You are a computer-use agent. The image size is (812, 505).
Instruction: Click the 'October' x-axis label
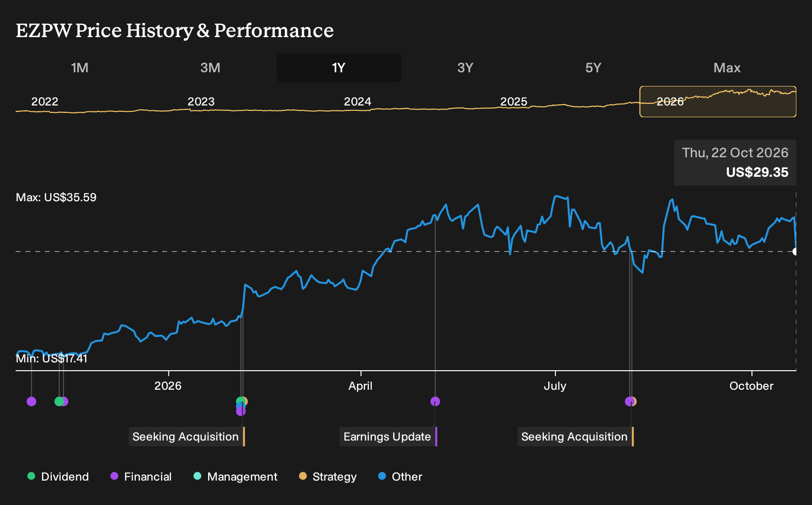pos(751,386)
